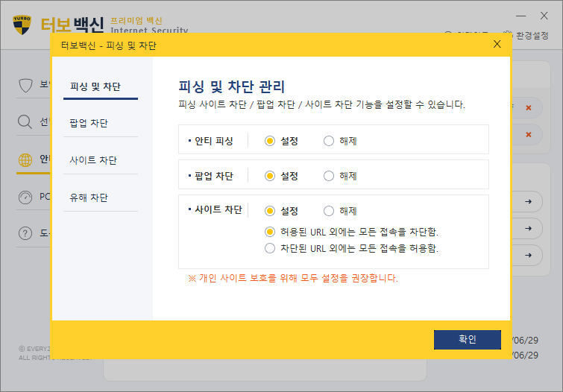The width and height of the screenshot is (563, 392).
Task: Select 해제 for 사이트 차단
Action: click(329, 211)
